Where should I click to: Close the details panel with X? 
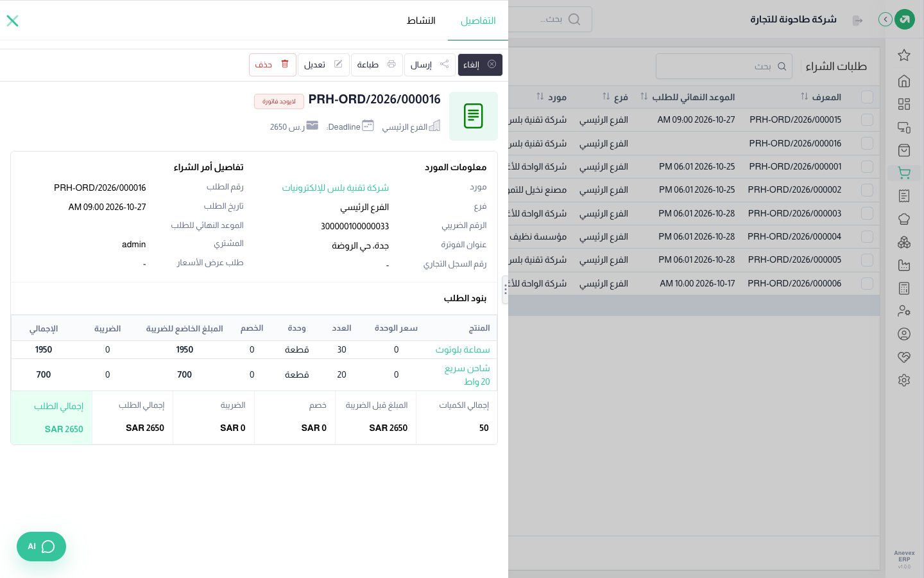(x=12, y=21)
